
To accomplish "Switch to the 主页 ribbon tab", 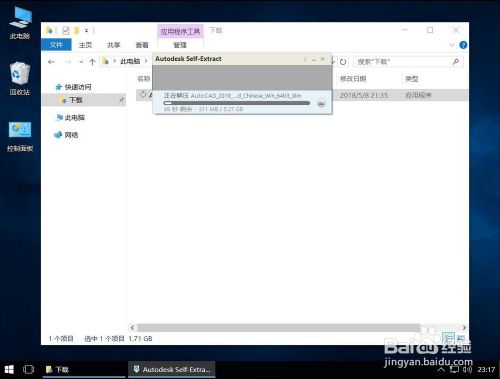I will (x=85, y=45).
